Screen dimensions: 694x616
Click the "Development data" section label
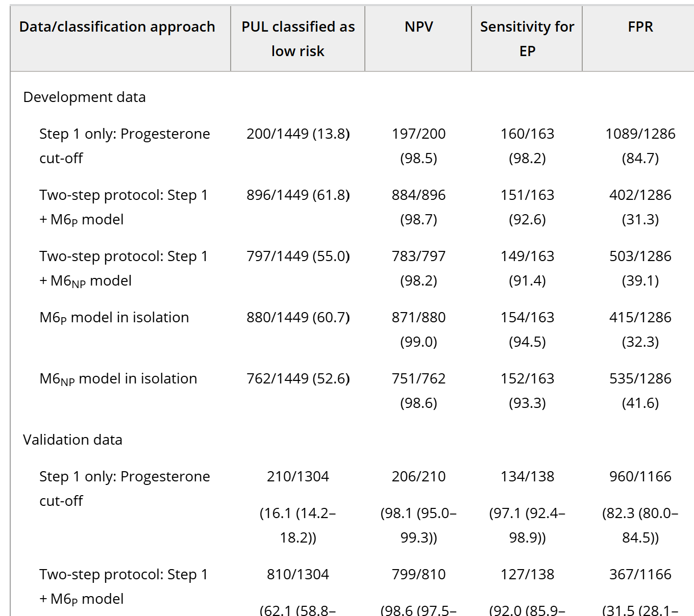coord(85,97)
